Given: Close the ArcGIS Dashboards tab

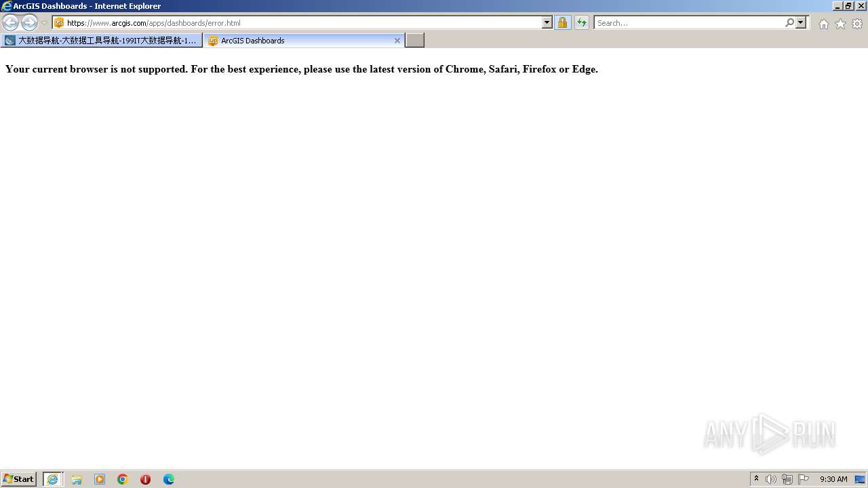Looking at the screenshot, I should (x=397, y=41).
